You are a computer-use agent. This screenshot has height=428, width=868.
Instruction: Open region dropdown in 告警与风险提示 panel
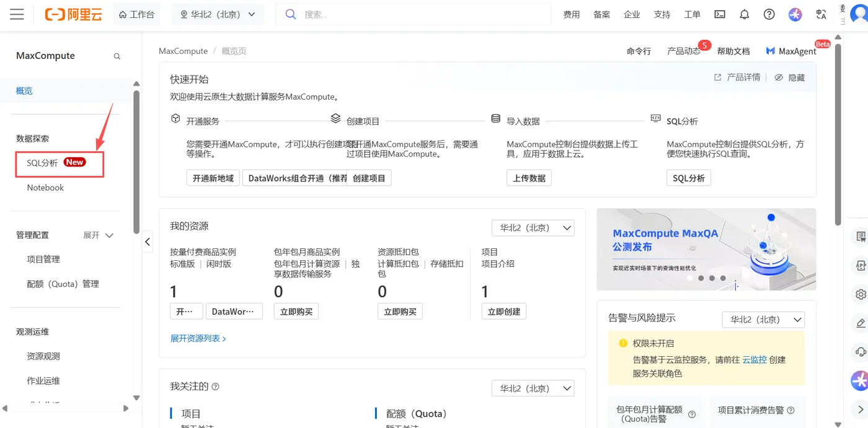point(763,320)
